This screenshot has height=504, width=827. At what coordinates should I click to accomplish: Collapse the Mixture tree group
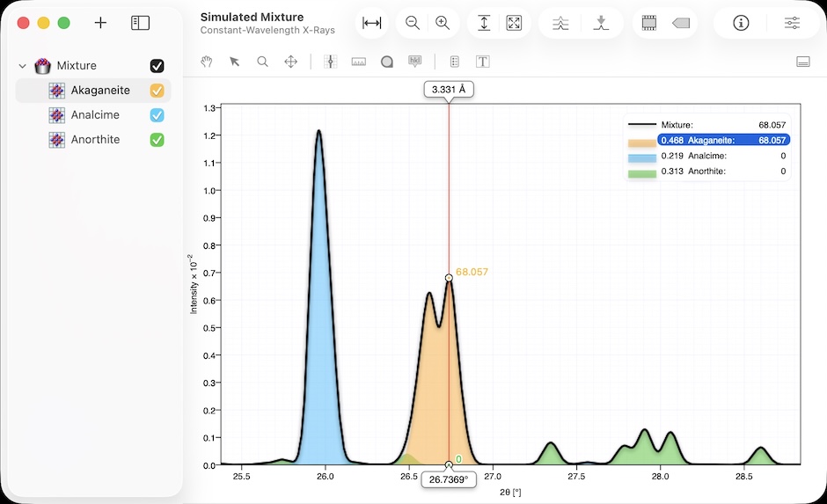23,66
